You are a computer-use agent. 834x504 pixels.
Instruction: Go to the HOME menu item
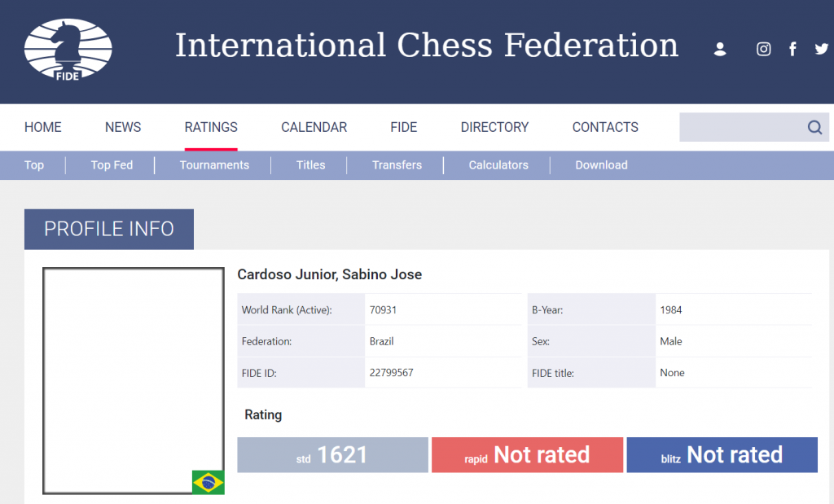[42, 127]
